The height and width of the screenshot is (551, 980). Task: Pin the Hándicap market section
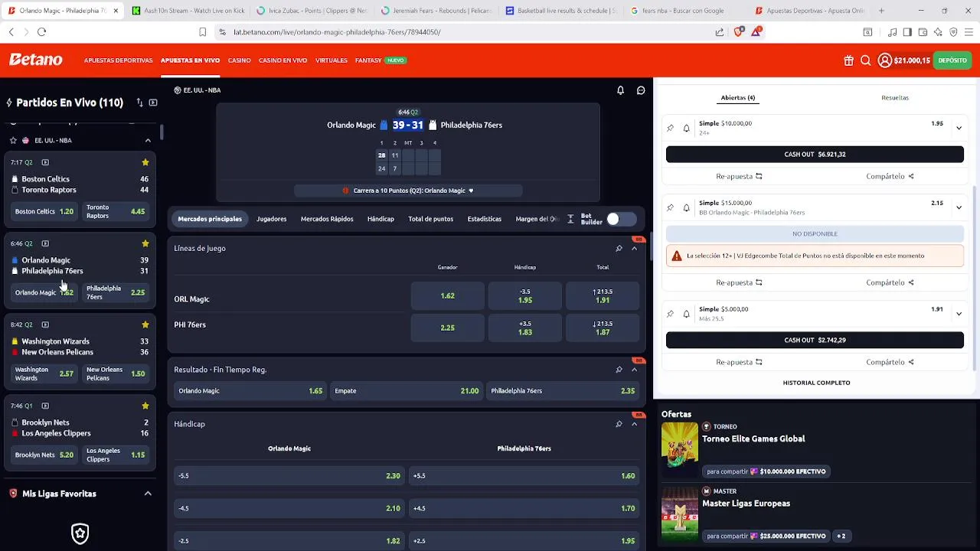click(x=619, y=424)
